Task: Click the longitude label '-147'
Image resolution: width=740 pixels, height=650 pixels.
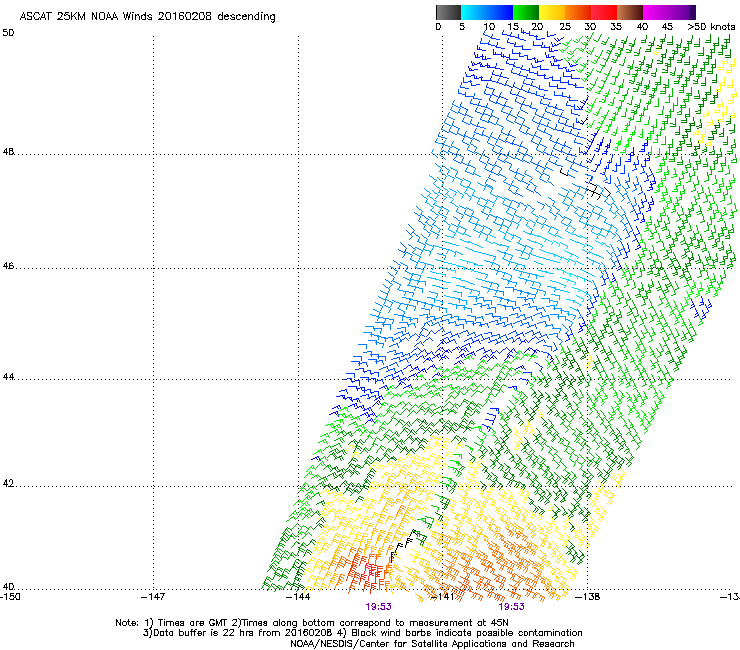Action: point(153,597)
